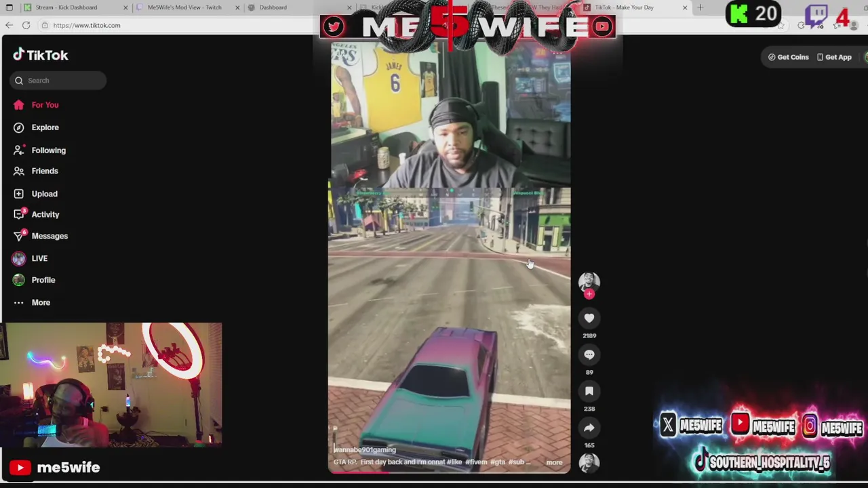Click the Activity icon with badge
The image size is (868, 488).
(19, 214)
